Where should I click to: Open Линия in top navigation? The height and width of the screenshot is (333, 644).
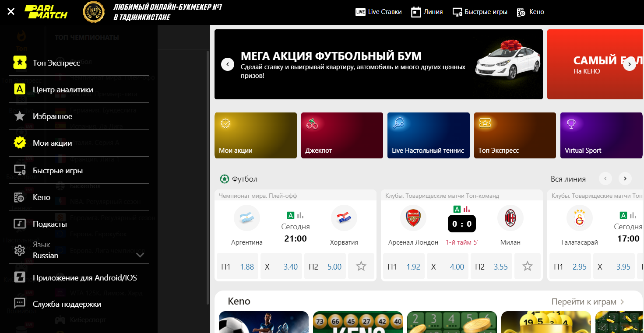pos(427,12)
